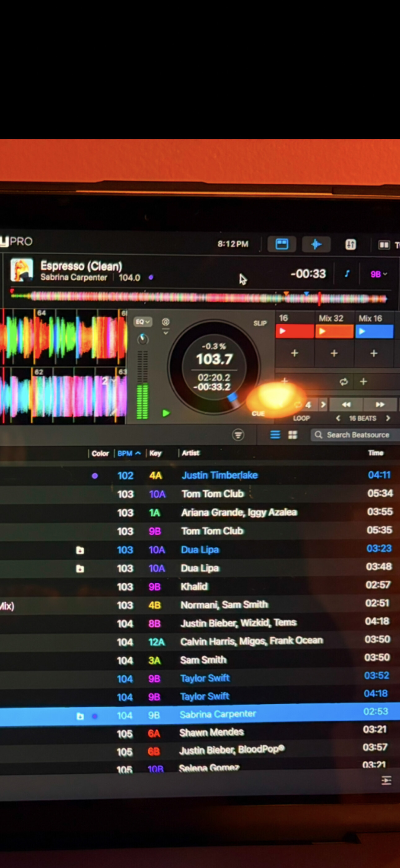This screenshot has height=868, width=400.
Task: Sort by the Time column
Action: point(376,453)
